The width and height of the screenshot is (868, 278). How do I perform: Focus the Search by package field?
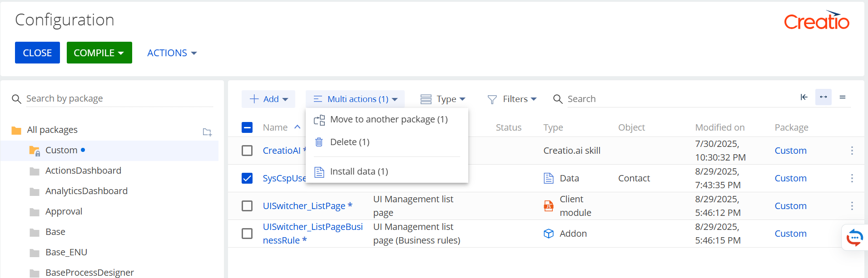119,98
